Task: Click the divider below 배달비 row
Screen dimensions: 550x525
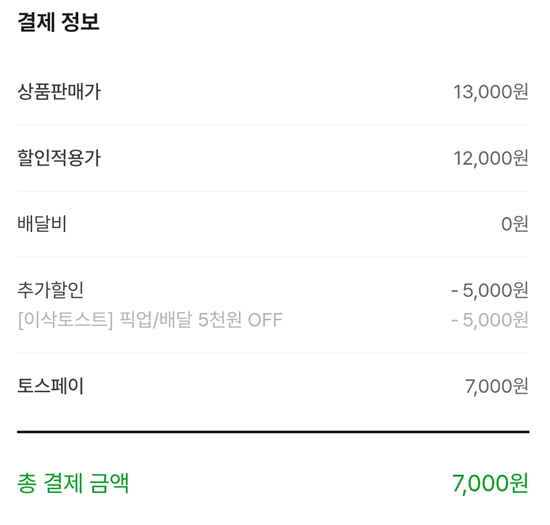Action: coord(273,257)
